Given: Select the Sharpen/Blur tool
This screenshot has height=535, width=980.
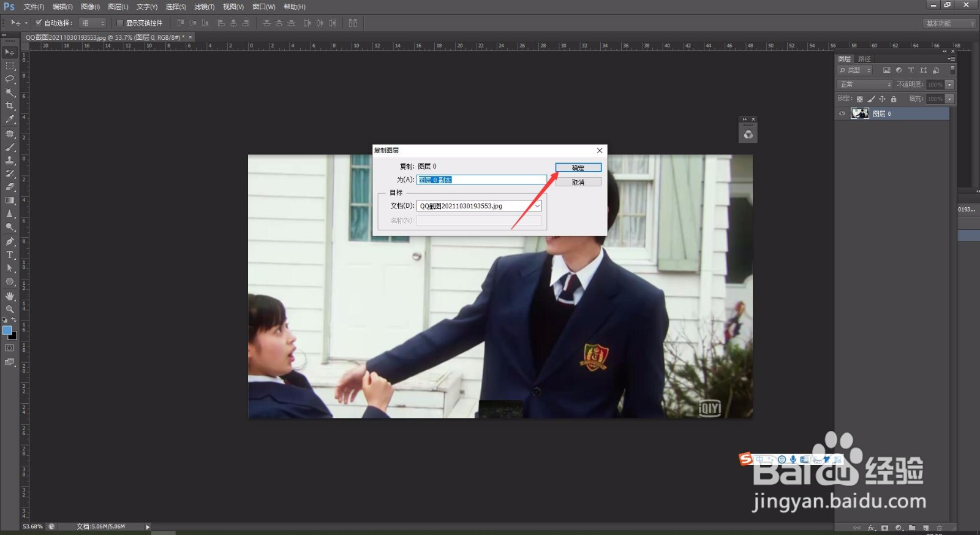Looking at the screenshot, I should coord(10,214).
